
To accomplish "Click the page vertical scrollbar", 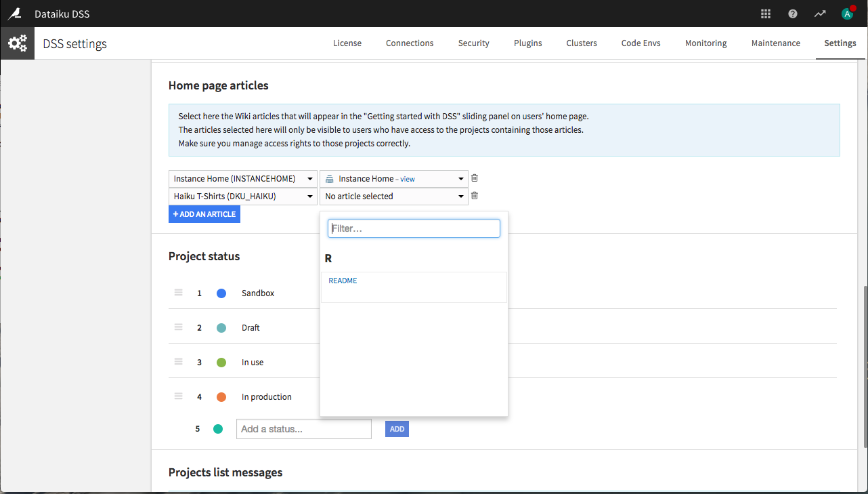I will click(x=865, y=366).
